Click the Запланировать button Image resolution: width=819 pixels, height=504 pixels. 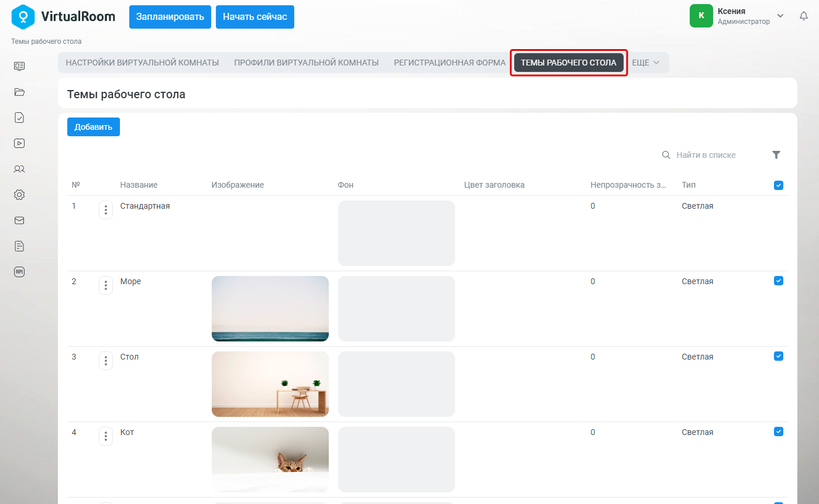tap(170, 17)
